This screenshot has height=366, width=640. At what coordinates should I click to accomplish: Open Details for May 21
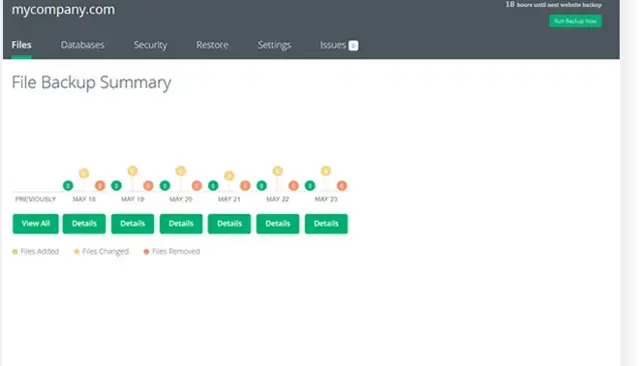(x=229, y=224)
